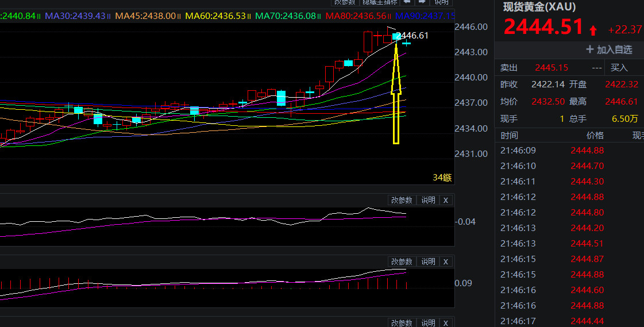
Task: Click the left arrow button above chart
Action: pyautogui.click(x=407, y=2)
